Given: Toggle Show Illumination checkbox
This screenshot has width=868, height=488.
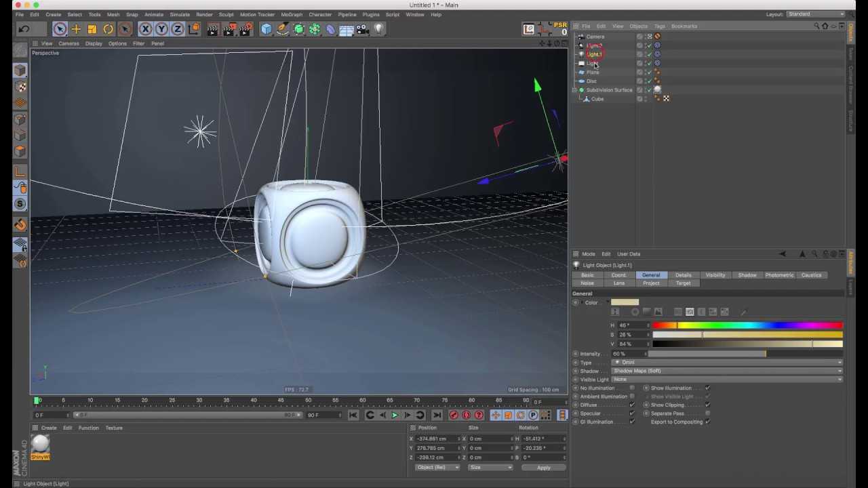Looking at the screenshot, I should 707,388.
